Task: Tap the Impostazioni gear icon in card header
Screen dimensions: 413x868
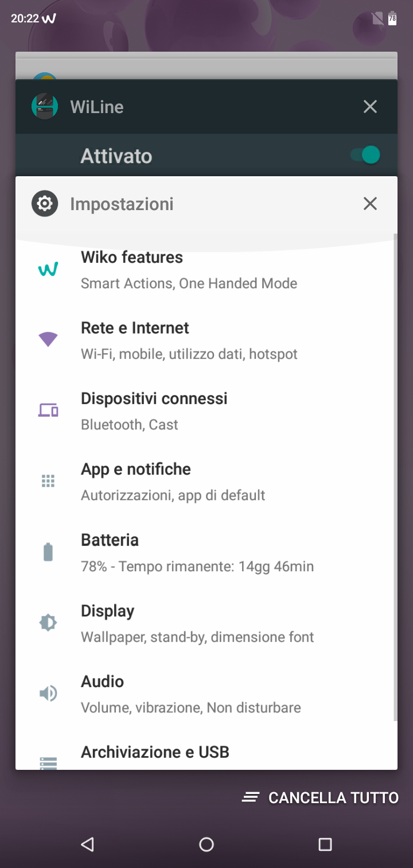Action: [x=45, y=203]
